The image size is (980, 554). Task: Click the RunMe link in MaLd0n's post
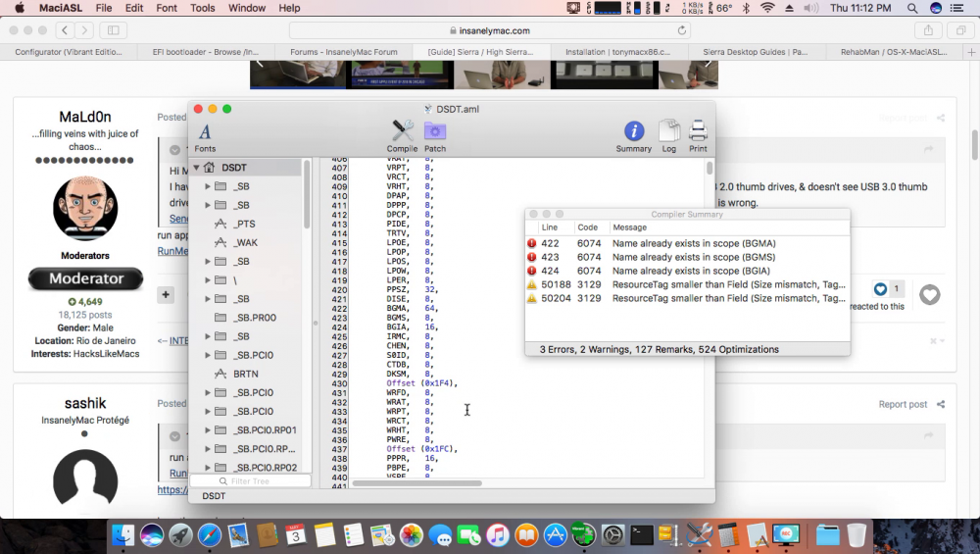[172, 251]
